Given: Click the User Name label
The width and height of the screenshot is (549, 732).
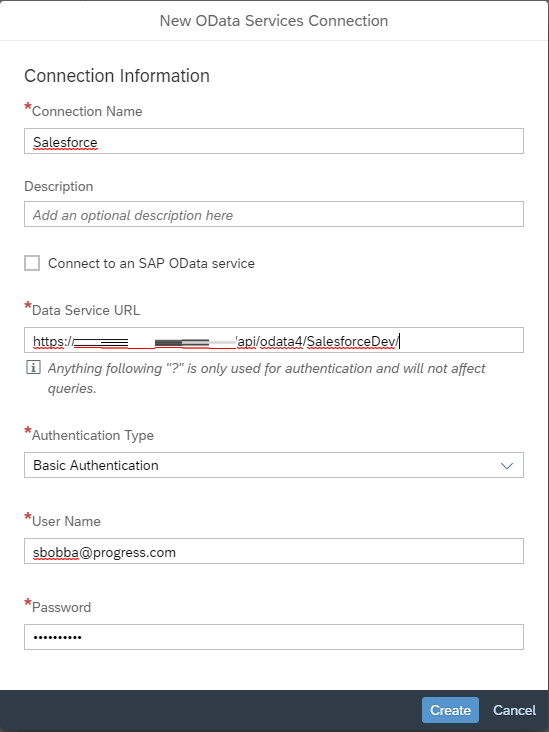Looking at the screenshot, I should click(66, 521).
